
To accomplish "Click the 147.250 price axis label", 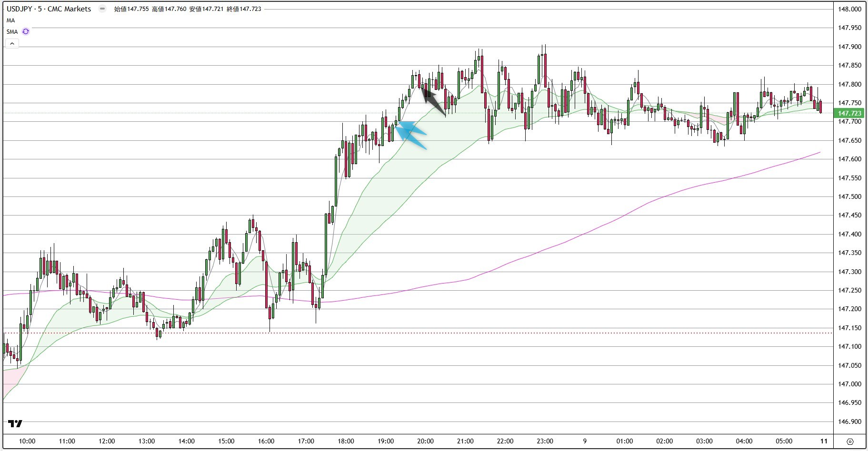I will [x=849, y=290].
